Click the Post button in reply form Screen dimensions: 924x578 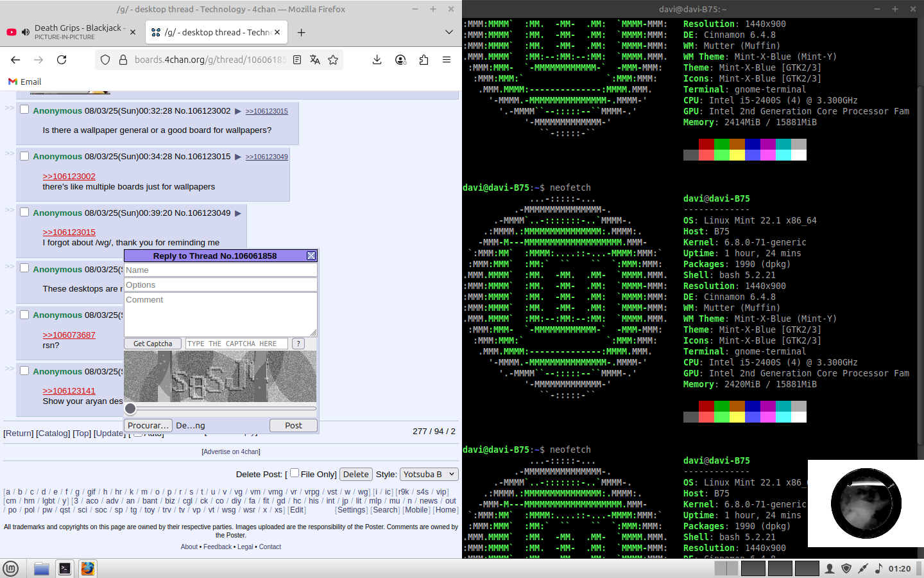[x=293, y=425]
